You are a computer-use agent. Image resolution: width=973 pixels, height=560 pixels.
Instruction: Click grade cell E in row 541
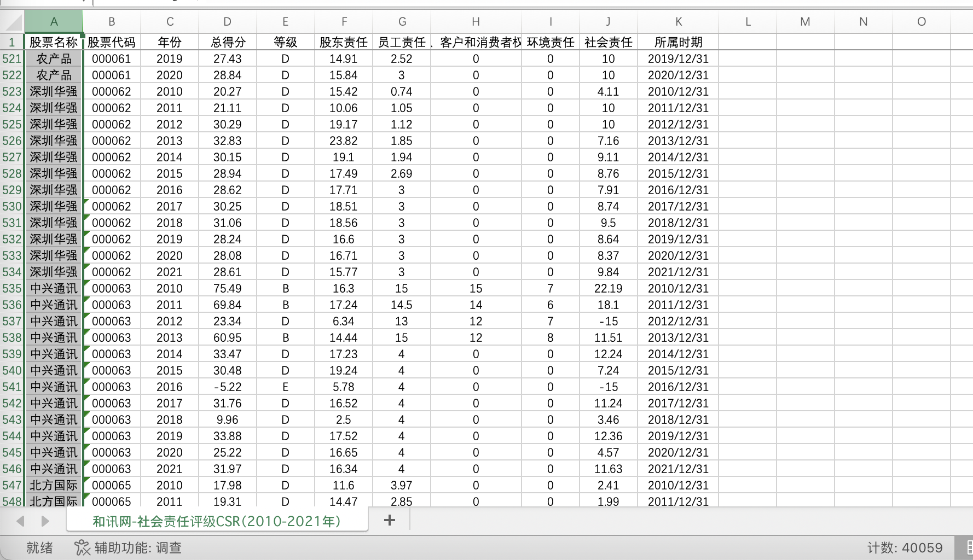tap(286, 387)
